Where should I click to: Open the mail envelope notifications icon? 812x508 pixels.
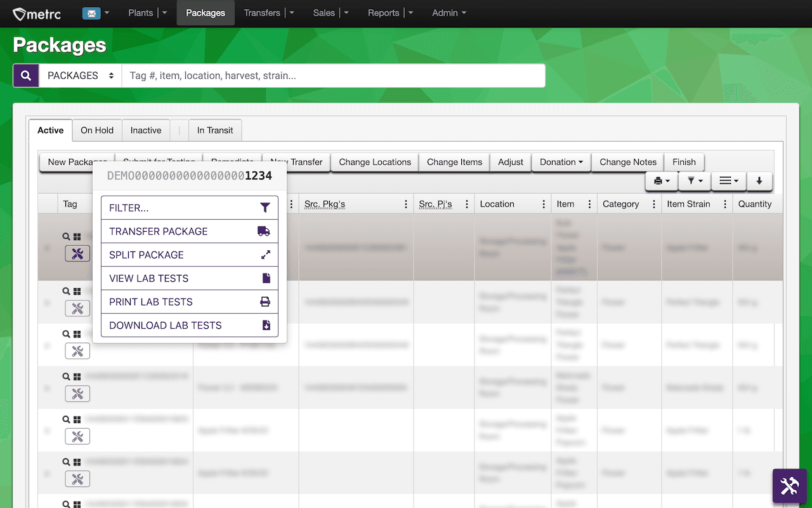91,13
